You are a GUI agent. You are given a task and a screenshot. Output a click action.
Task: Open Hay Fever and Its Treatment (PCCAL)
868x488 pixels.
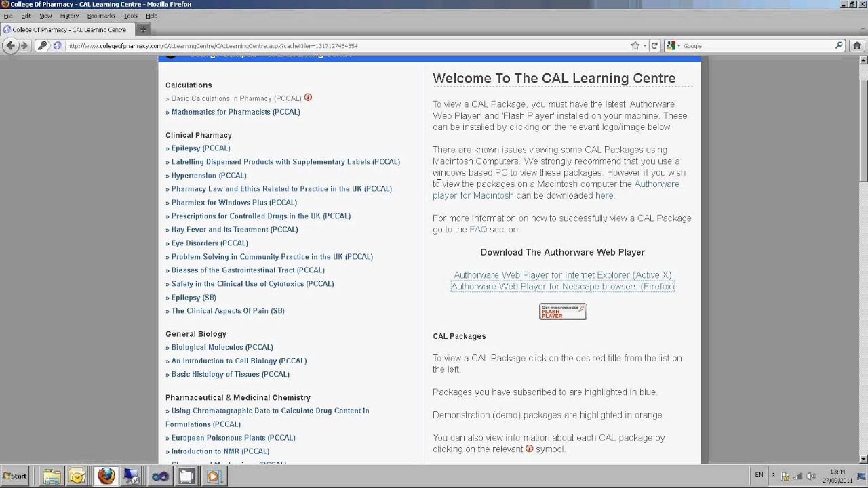coord(235,229)
